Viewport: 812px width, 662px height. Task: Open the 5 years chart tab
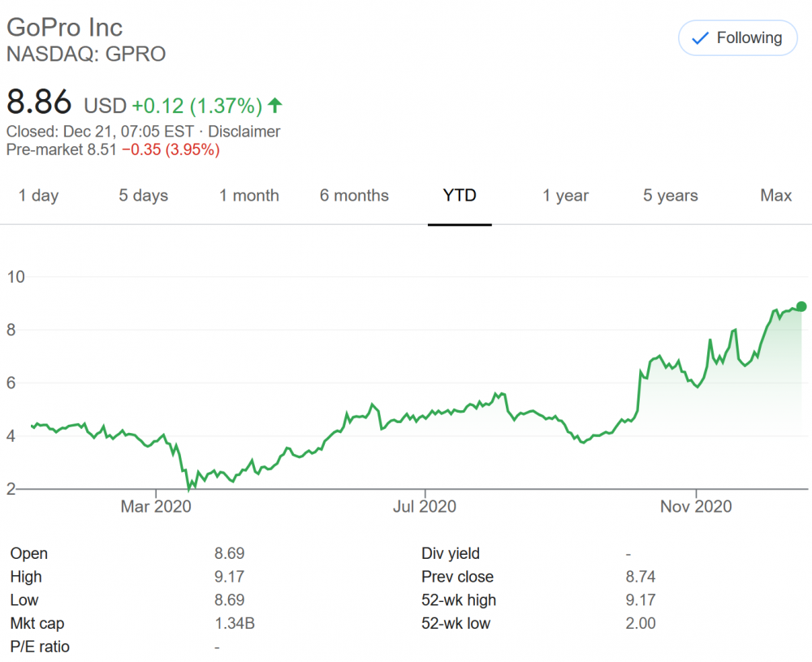(671, 196)
